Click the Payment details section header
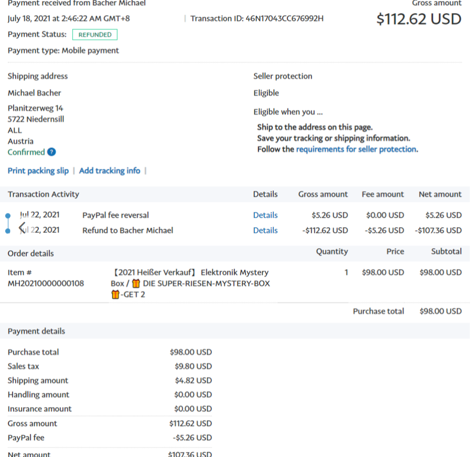Viewport: 476px width, 457px height. pos(36,331)
